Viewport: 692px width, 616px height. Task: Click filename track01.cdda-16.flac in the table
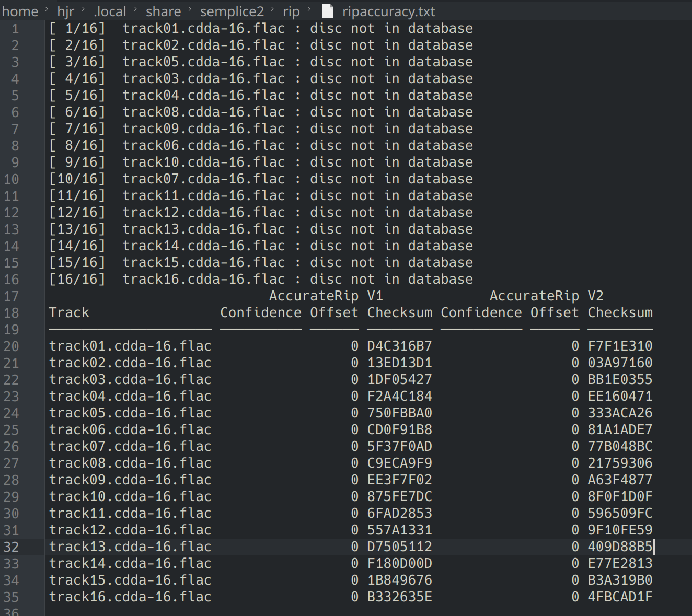coord(130,345)
